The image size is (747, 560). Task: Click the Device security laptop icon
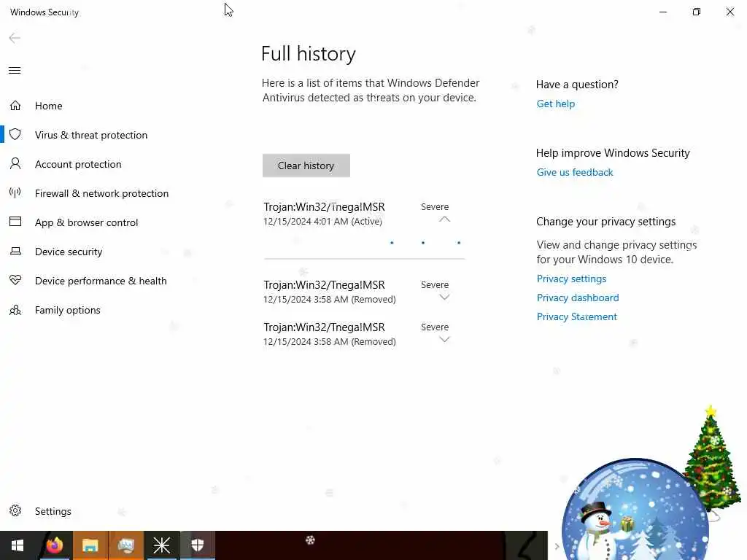[15, 251]
